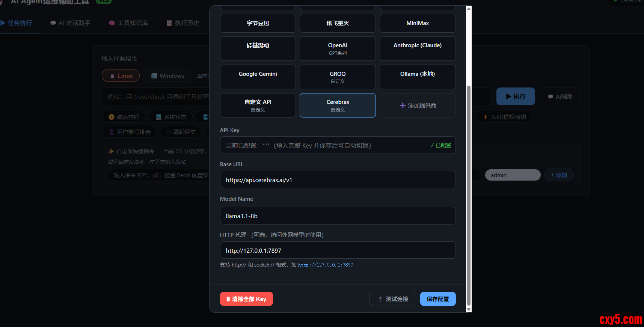Click the 漏洞评估 quick command chip

pos(181,132)
